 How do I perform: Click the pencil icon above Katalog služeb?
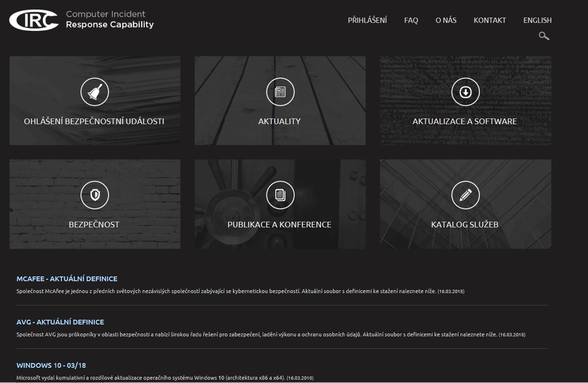[x=465, y=195]
